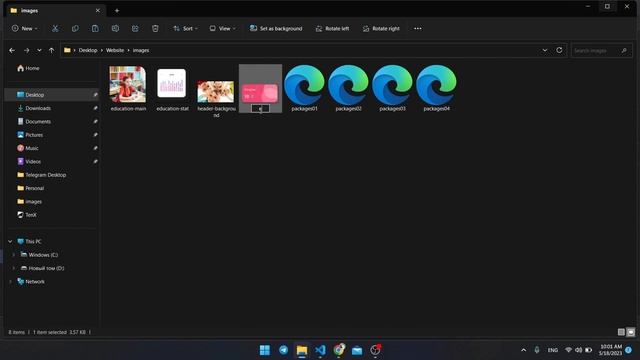Screen dimensions: 640x360
Task: Open recent locations chevron
Action: [39, 50]
